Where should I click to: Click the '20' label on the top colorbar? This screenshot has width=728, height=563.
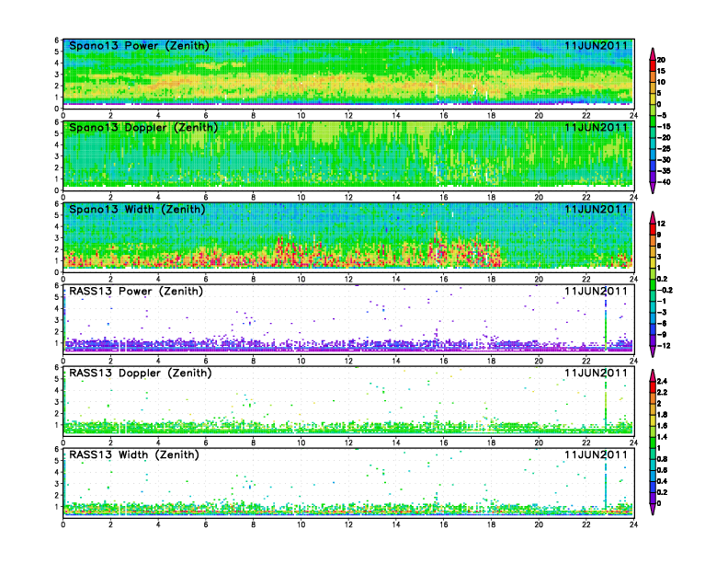pyautogui.click(x=661, y=60)
